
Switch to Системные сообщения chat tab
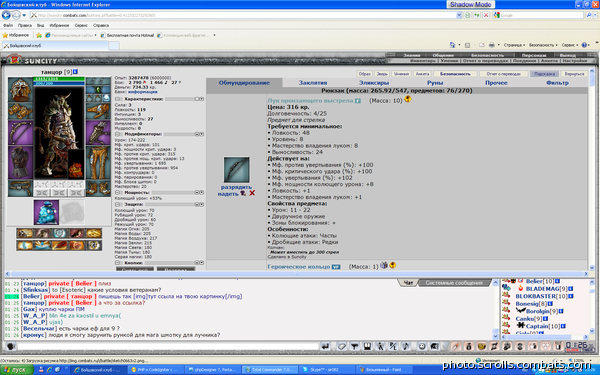pos(454,283)
